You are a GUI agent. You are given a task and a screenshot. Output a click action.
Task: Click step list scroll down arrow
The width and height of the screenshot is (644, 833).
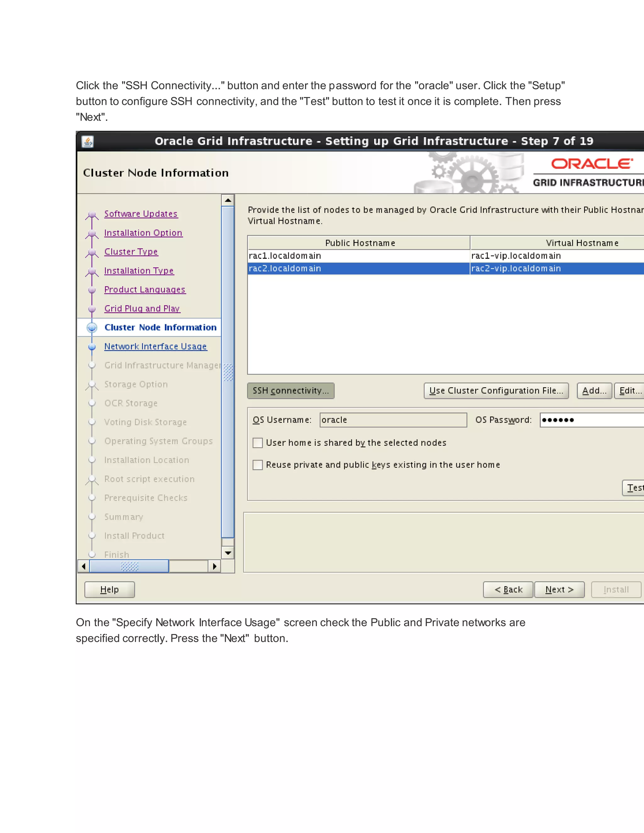228,553
